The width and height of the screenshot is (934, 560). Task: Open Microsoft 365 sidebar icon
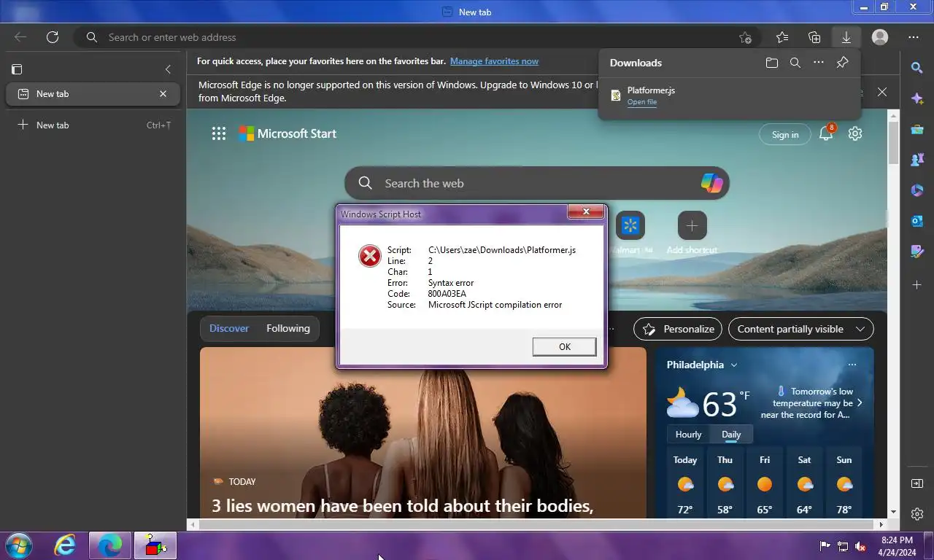pos(917,190)
